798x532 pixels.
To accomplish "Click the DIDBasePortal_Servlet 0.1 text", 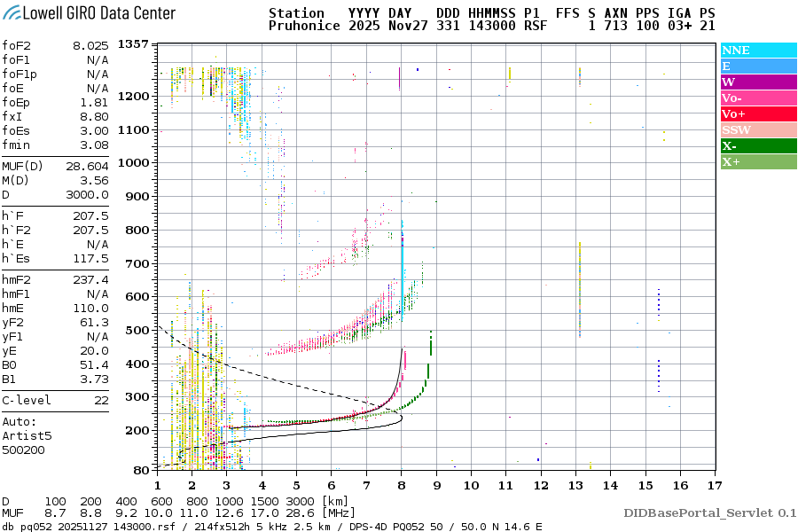I will point(709,512).
